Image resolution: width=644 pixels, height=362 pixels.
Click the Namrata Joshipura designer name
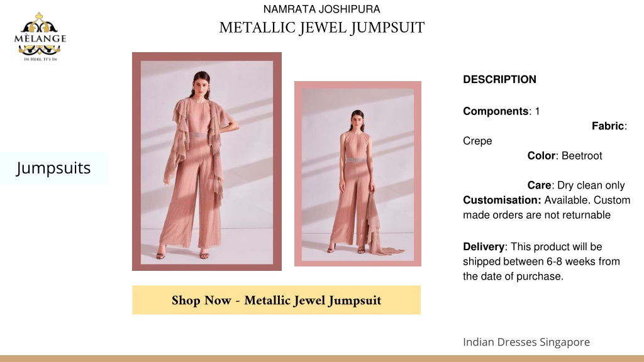pos(321,9)
